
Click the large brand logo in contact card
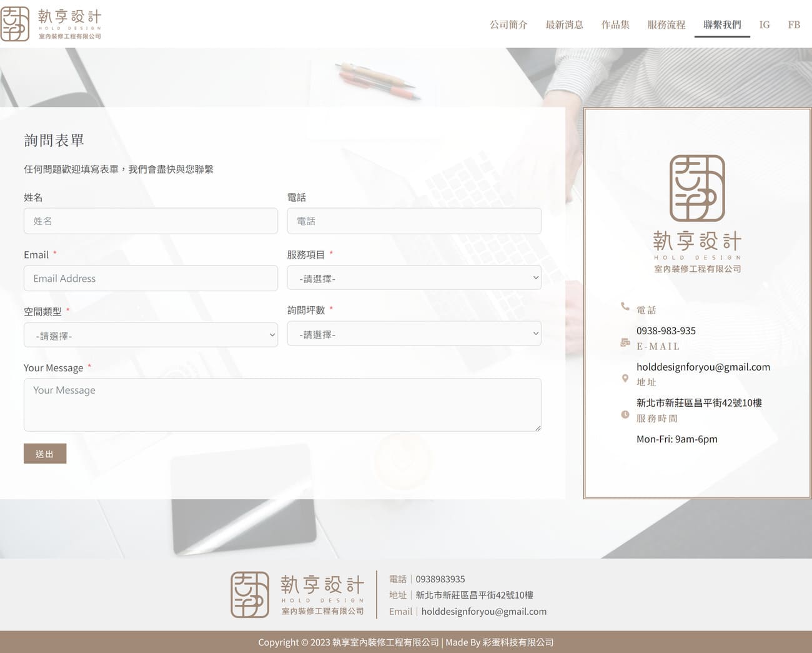pyautogui.click(x=697, y=214)
